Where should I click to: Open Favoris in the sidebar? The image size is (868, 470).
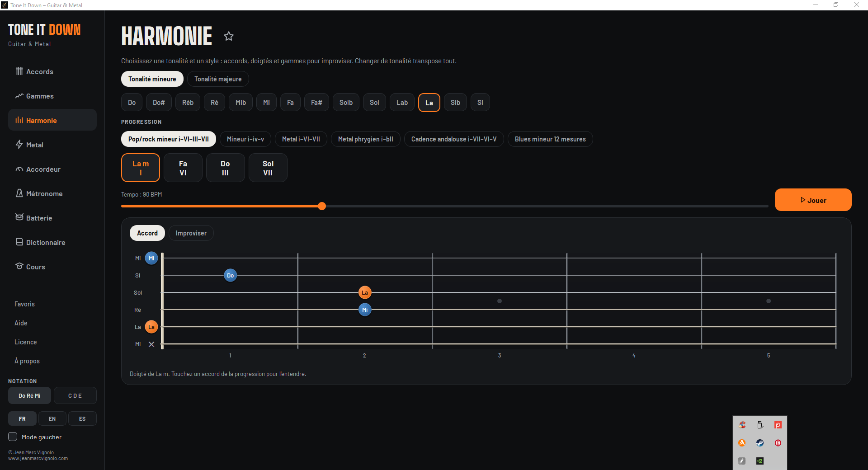pos(24,304)
